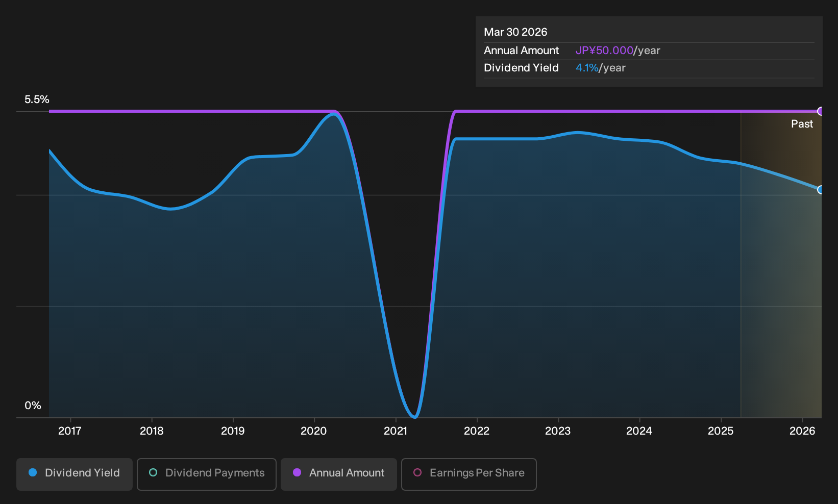Image resolution: width=838 pixels, height=504 pixels.
Task: Select the blue Dividend Yield endpoint marker
Action: 821,190
